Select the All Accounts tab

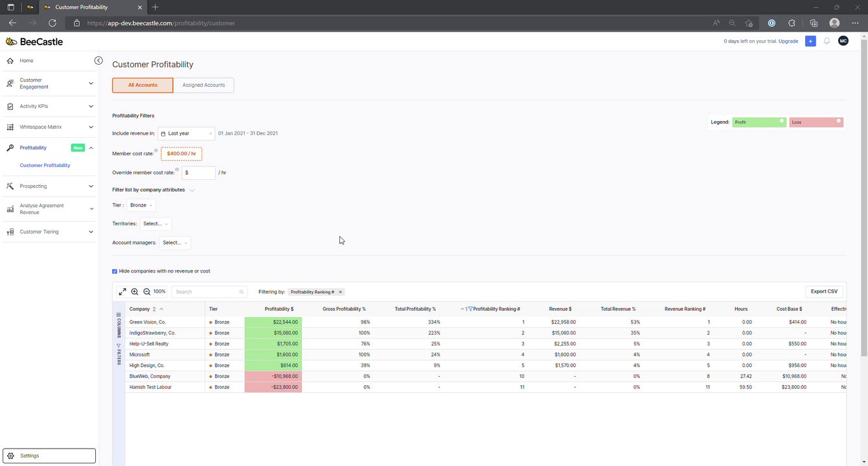click(x=143, y=85)
